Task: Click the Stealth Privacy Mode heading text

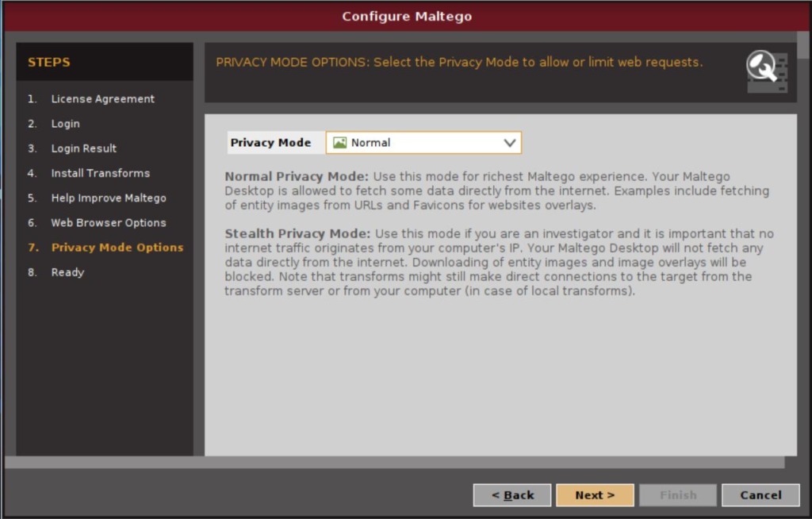Action: 297,233
